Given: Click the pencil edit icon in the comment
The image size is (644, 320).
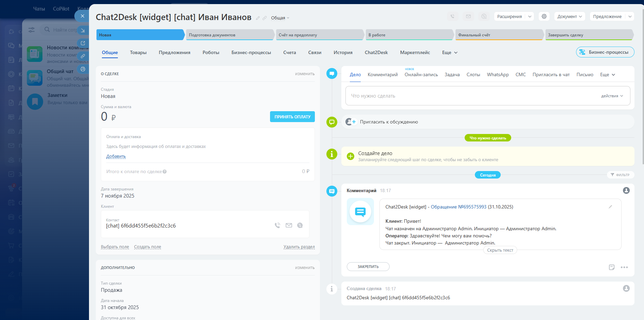Looking at the screenshot, I should pyautogui.click(x=610, y=207).
